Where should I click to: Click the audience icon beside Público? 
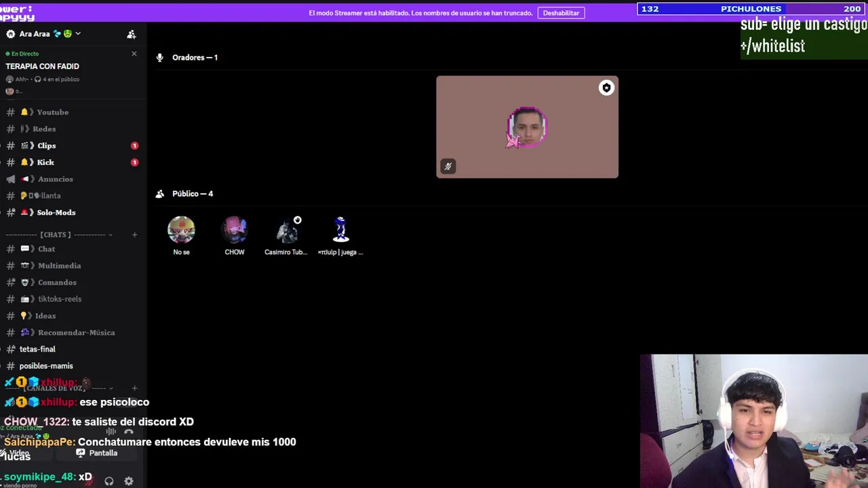click(x=160, y=194)
